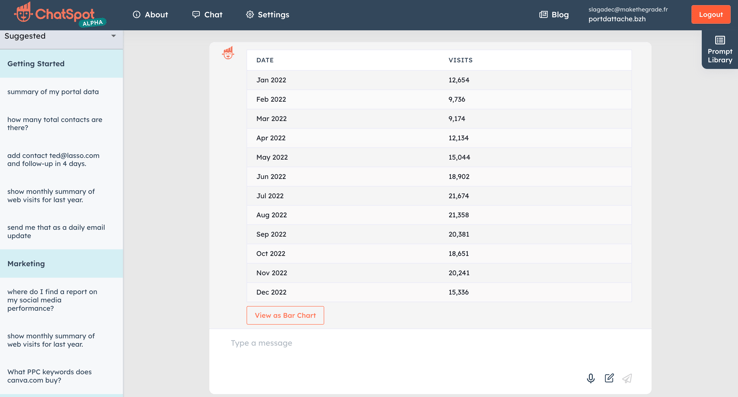The image size is (738, 397).
Task: Click the ChatSpot logo
Action: coord(60,14)
